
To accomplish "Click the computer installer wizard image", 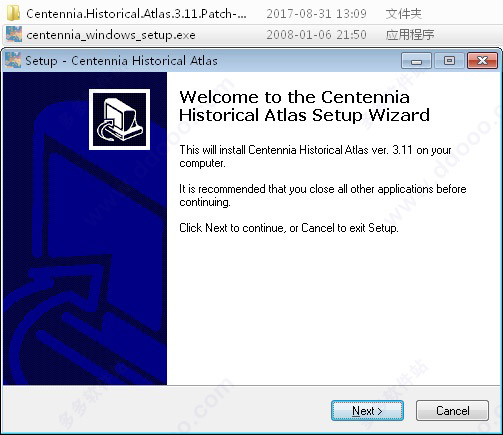I will 119,119.
